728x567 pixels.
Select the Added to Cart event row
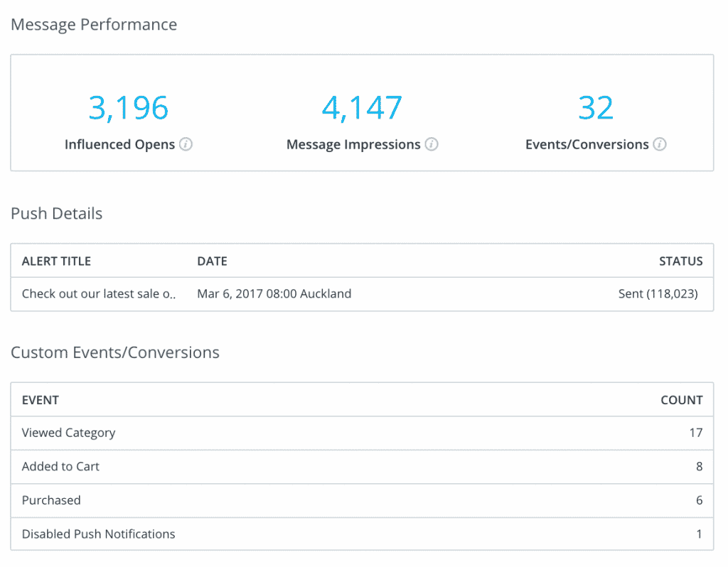tap(60, 467)
